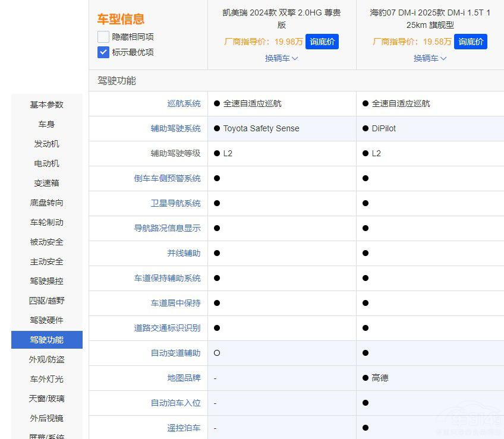Open 主动安全 sidebar section
This screenshot has width=504, height=439.
[47, 261]
